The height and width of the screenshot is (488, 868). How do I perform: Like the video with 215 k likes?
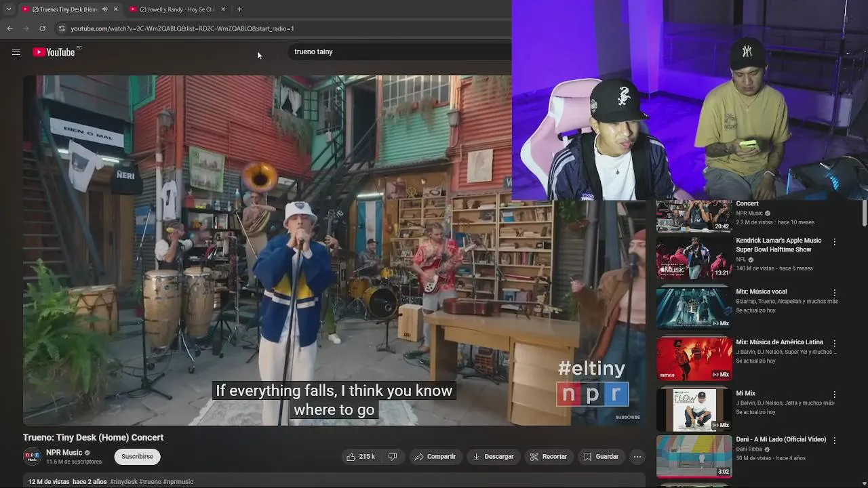[361, 457]
